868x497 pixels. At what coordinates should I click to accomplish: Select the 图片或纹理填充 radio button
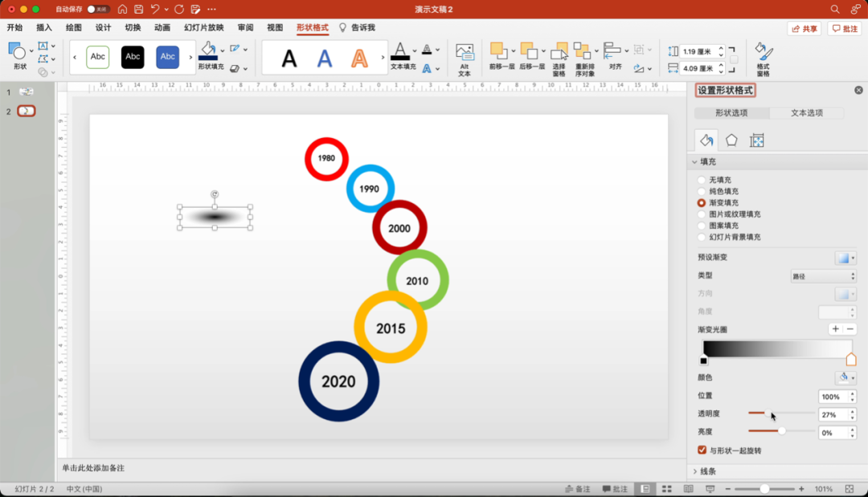tap(702, 214)
